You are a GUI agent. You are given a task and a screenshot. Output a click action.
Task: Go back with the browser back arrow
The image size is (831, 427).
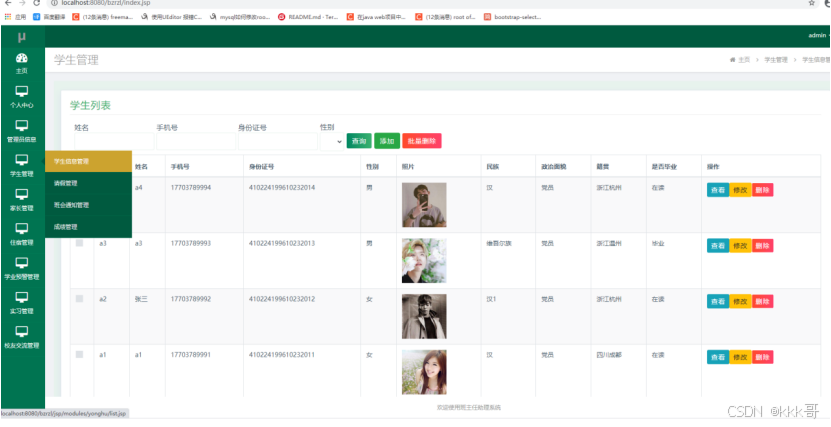(7, 3)
